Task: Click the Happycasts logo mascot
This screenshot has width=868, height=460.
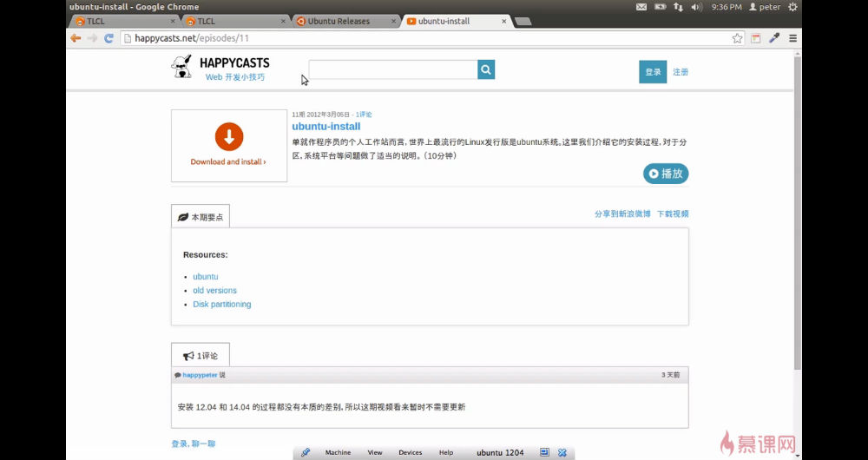Action: 181,67
